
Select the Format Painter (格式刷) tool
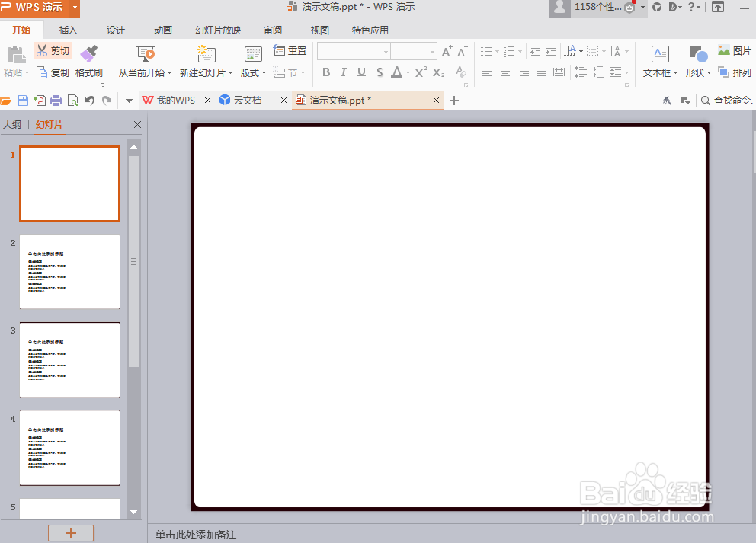coord(88,62)
